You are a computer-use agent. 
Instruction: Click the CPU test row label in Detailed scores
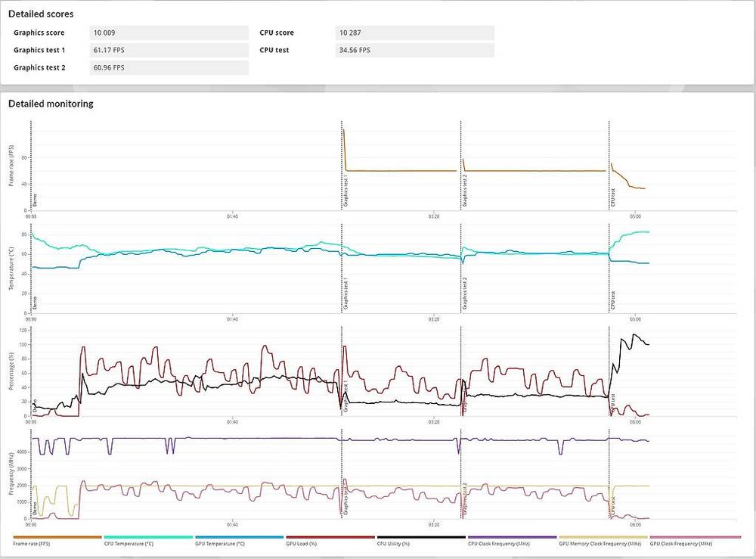point(274,50)
